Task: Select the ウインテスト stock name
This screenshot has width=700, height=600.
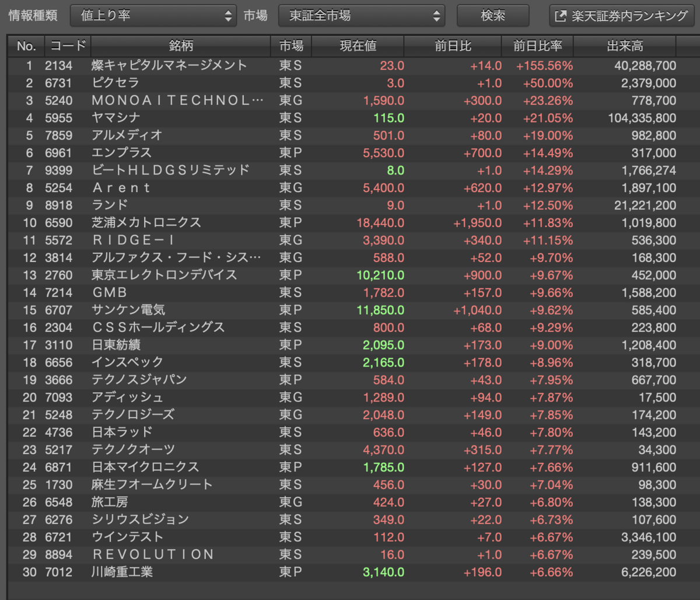Action: (x=127, y=537)
